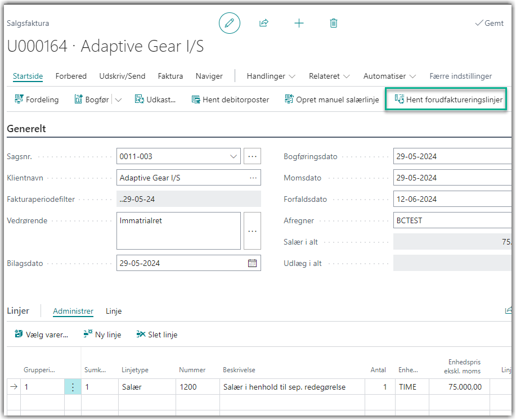The image size is (516, 420).
Task: Click the Nummer column header
Action: pyautogui.click(x=192, y=370)
